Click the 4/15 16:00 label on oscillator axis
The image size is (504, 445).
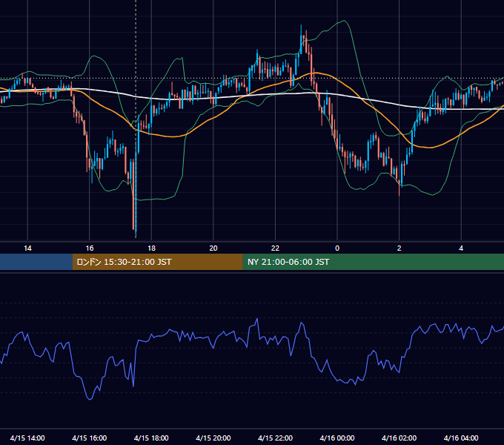(x=90, y=438)
